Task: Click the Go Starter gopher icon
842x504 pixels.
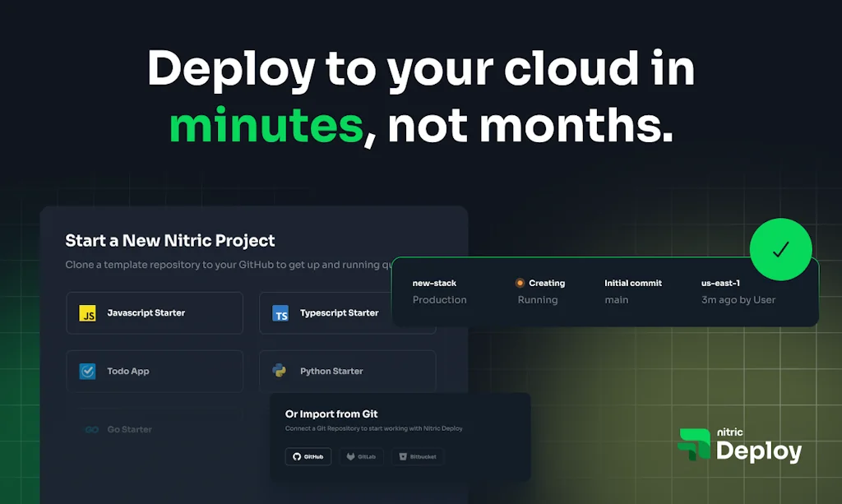Action: tap(90, 428)
